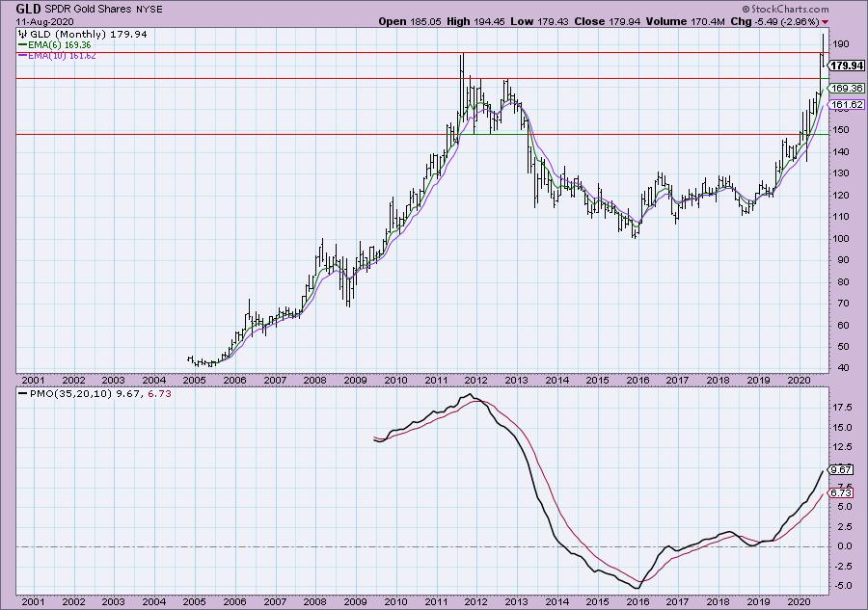Click the 2016 label on PMO panel axis
This screenshot has width=868, height=610.
[x=637, y=601]
